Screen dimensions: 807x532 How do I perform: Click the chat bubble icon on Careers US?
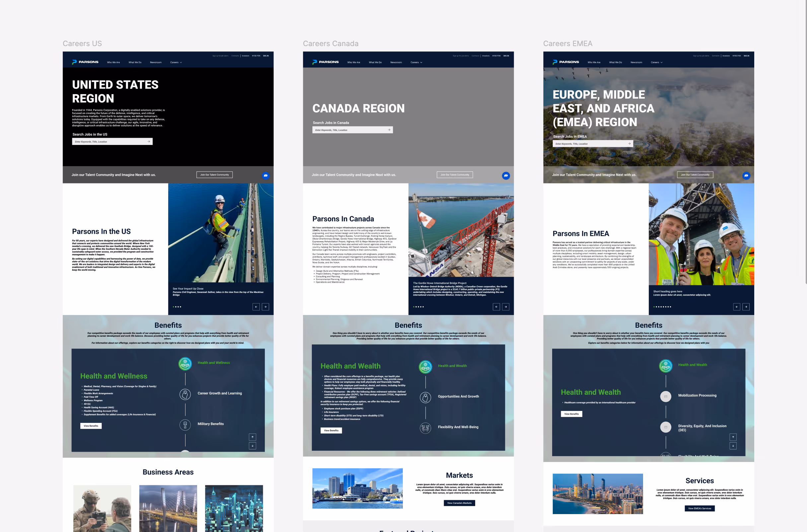coord(266,176)
